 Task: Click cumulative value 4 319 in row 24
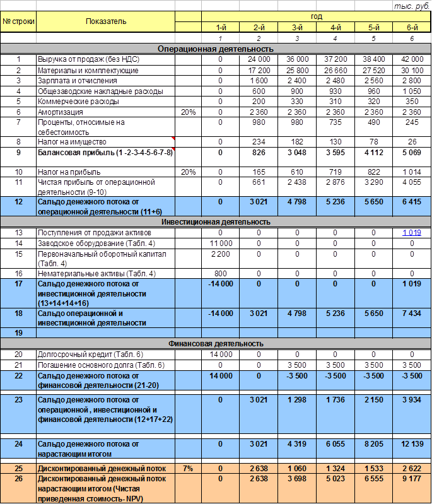click(x=297, y=444)
